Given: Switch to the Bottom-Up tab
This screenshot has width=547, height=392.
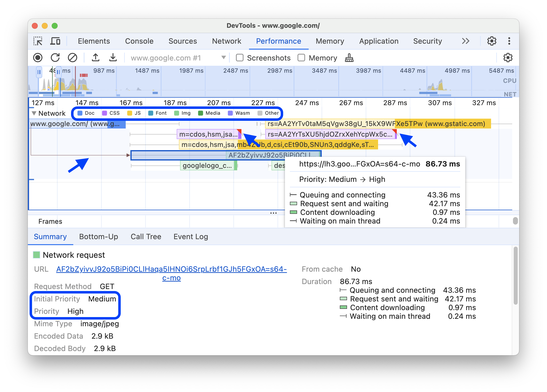Looking at the screenshot, I should coord(98,237).
